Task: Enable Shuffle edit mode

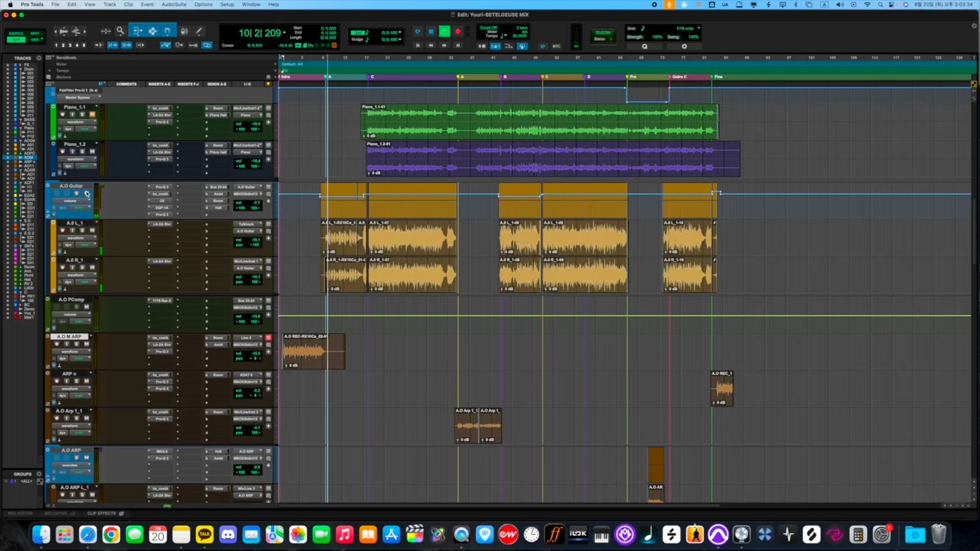Action: tap(16, 33)
